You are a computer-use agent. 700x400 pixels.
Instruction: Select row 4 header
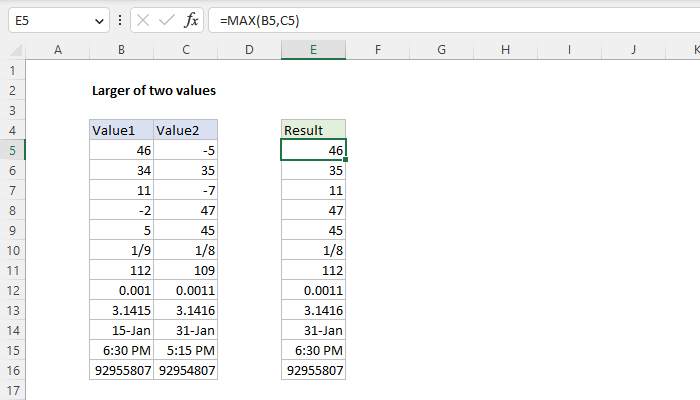12,130
